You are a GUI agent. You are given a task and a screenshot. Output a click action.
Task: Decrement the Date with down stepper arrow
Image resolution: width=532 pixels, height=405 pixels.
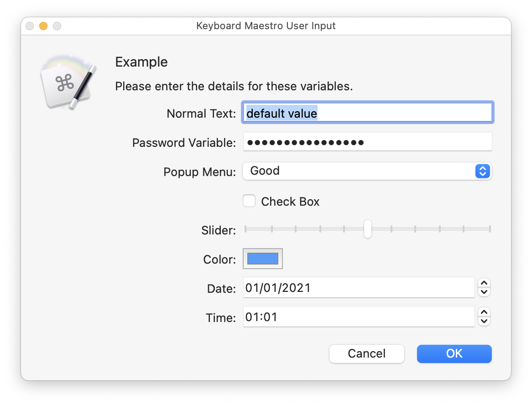point(484,292)
